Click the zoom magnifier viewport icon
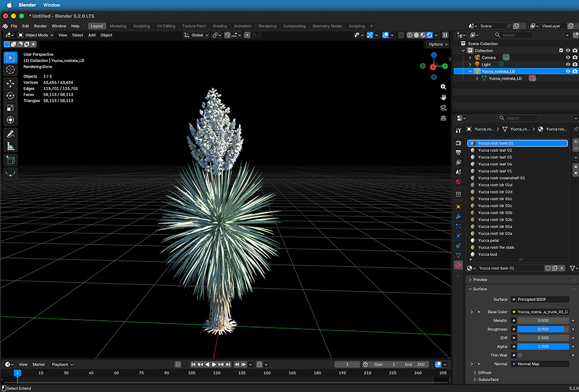Screen dimensions: 579x392 tap(443, 87)
